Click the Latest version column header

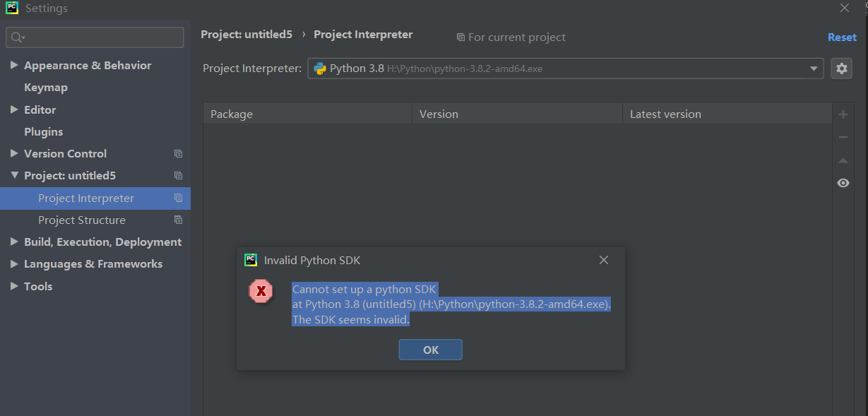[x=665, y=114]
